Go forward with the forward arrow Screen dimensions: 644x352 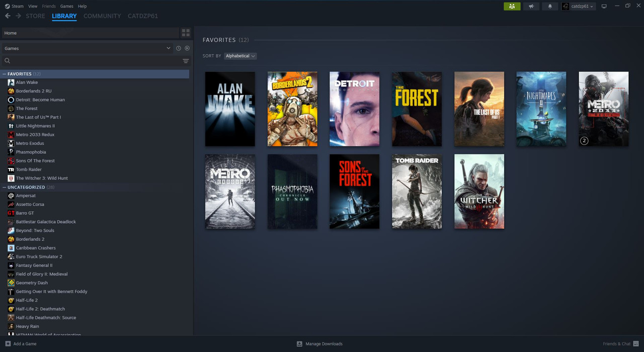[19, 16]
